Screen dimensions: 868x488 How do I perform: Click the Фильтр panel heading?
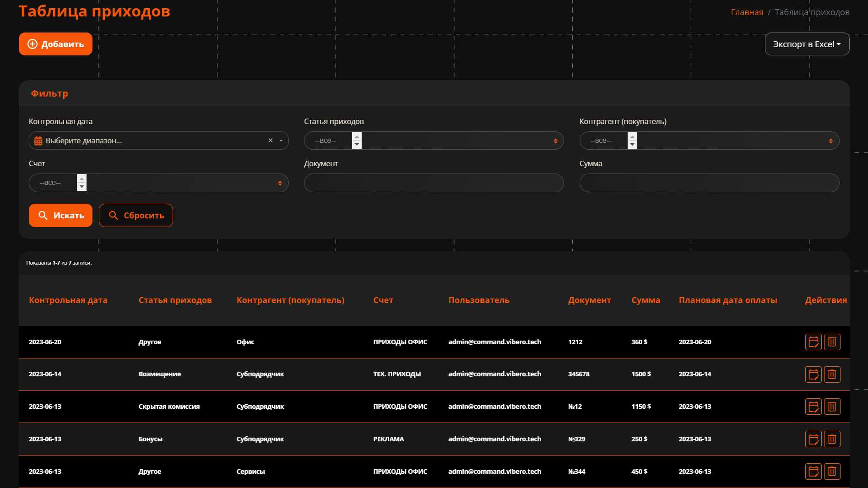(49, 93)
